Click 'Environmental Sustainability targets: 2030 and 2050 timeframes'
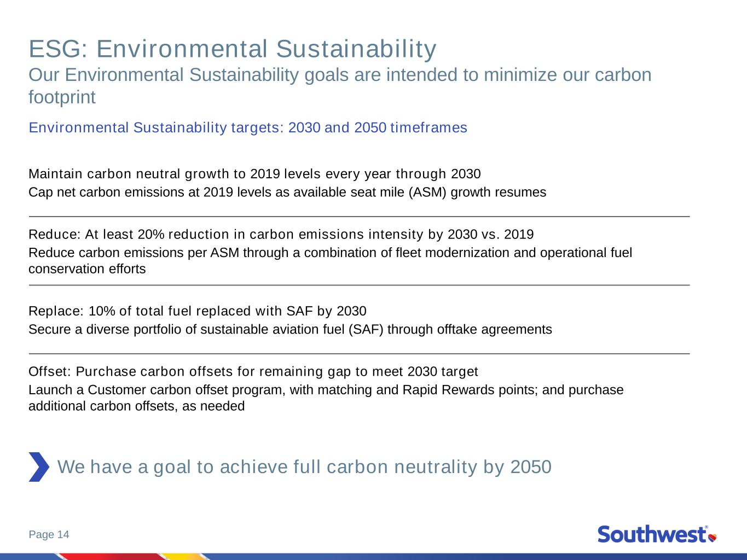 248,127
